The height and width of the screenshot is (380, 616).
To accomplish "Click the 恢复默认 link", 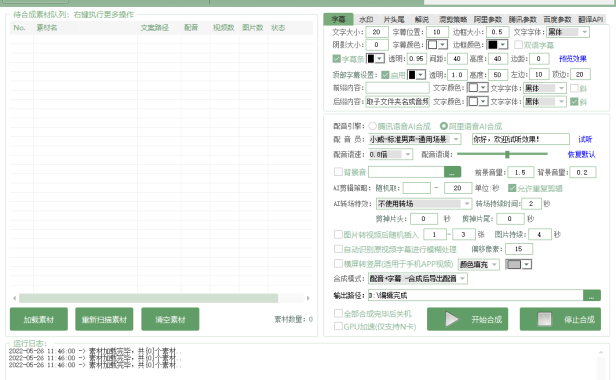I will coord(581,154).
